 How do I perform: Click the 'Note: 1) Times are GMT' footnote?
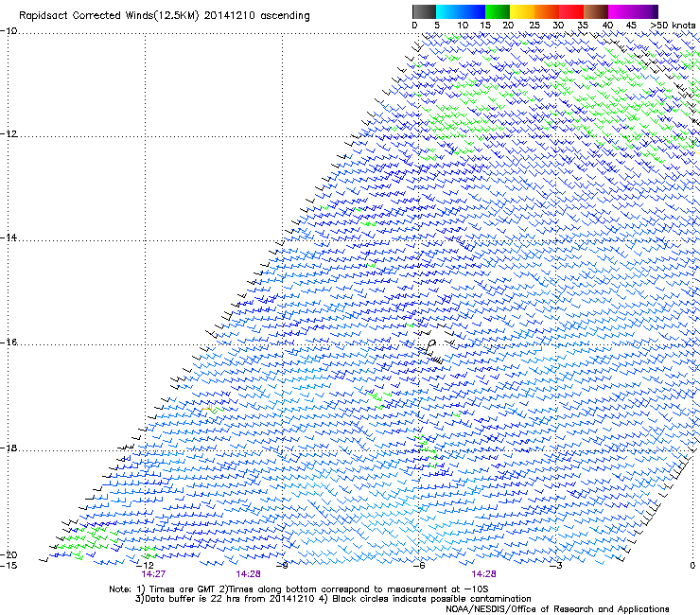[x=163, y=589]
